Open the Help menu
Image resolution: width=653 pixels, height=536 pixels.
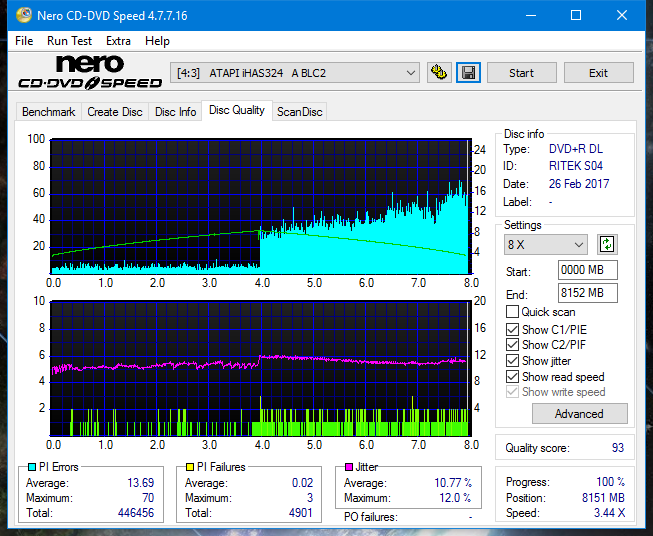coord(157,41)
